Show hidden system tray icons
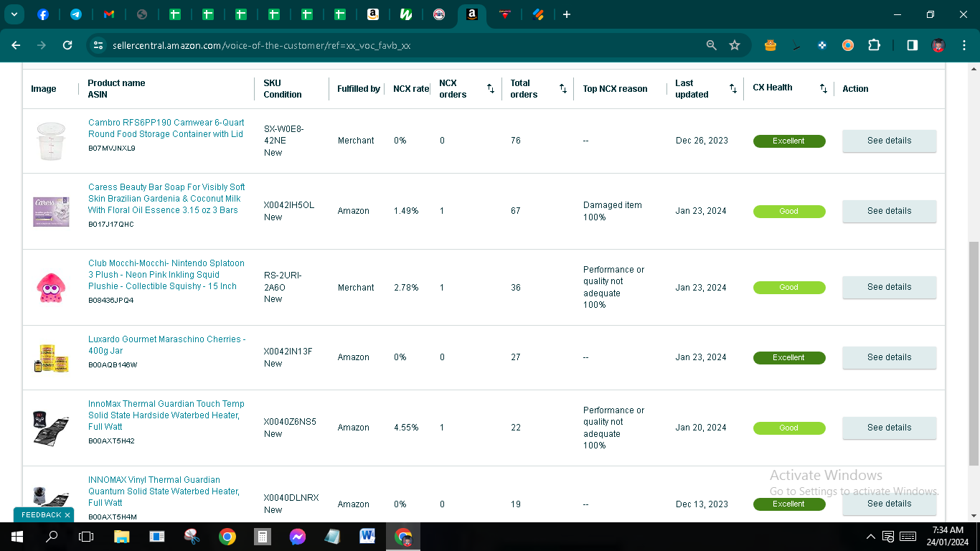Screen dimensions: 980x551 871,537
